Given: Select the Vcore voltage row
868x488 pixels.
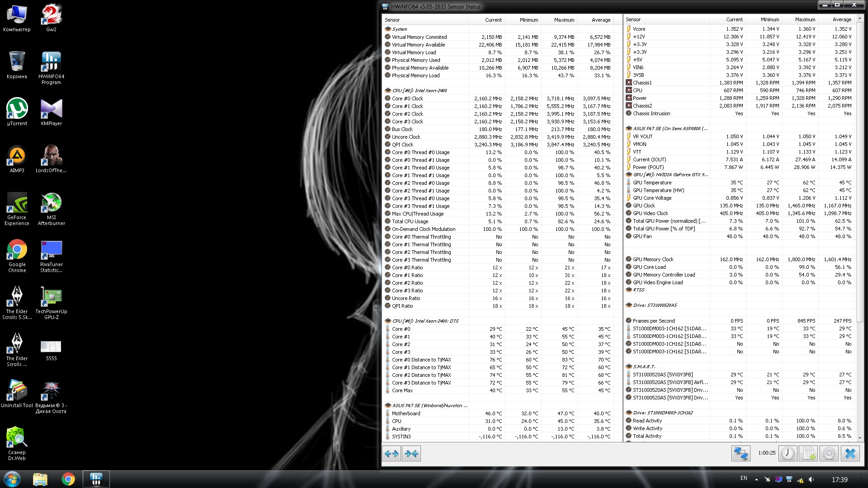Looking at the screenshot, I should click(739, 28).
